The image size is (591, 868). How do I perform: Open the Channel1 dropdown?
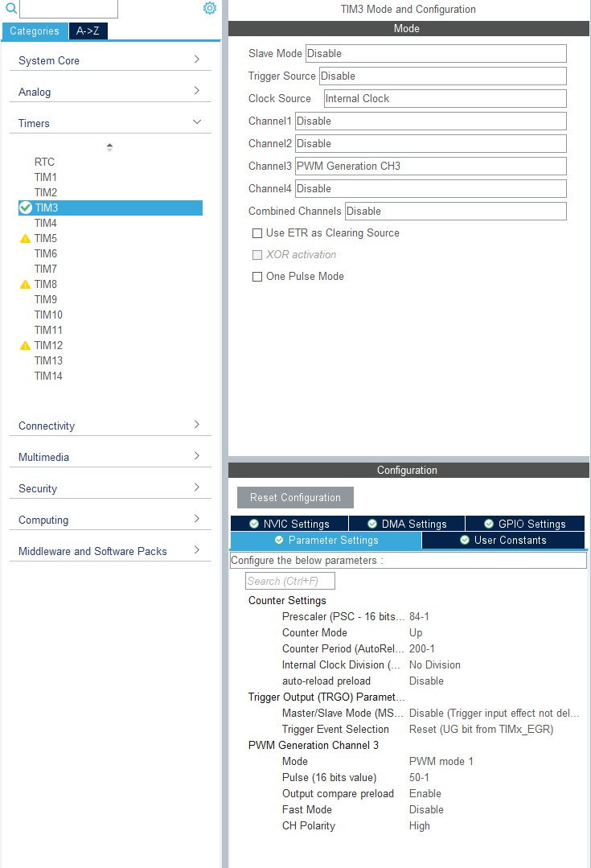point(430,121)
